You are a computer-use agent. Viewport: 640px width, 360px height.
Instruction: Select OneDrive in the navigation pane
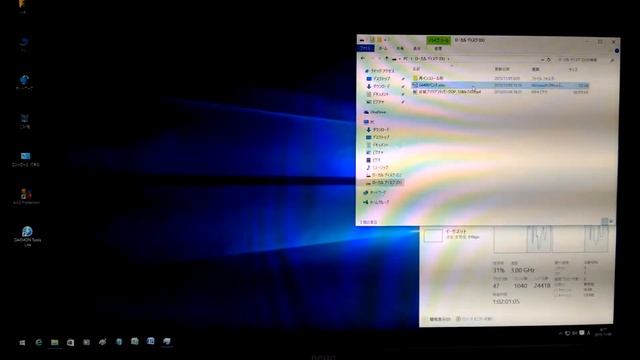[375, 112]
